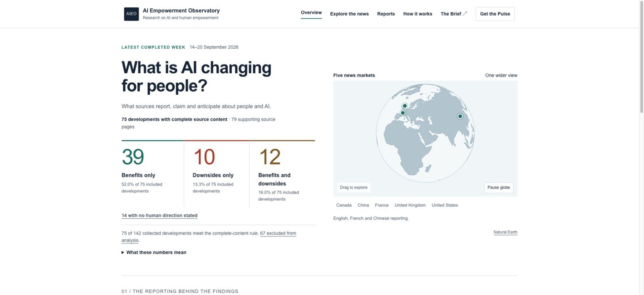Select the Canada market label
The image size is (644, 295).
(x=344, y=205)
